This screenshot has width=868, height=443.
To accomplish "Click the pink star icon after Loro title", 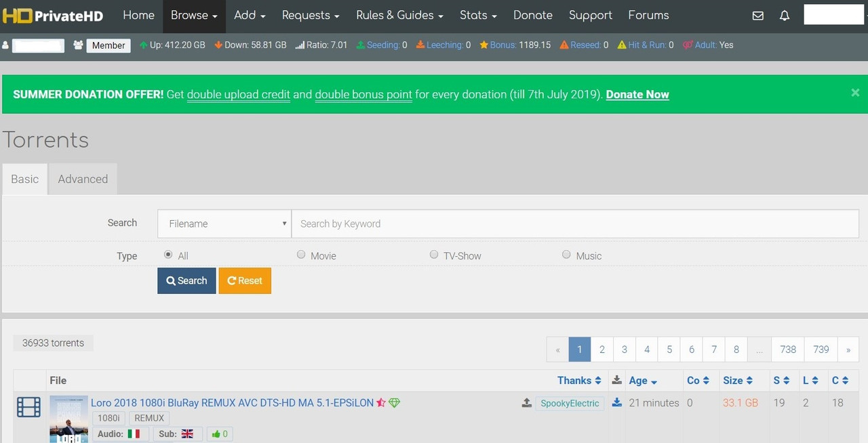I will (x=381, y=402).
